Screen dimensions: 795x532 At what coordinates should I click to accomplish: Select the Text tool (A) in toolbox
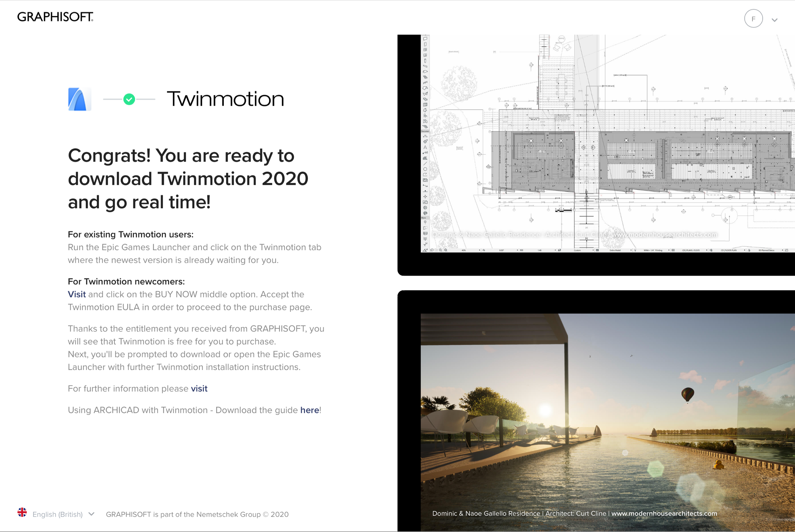tap(425, 147)
